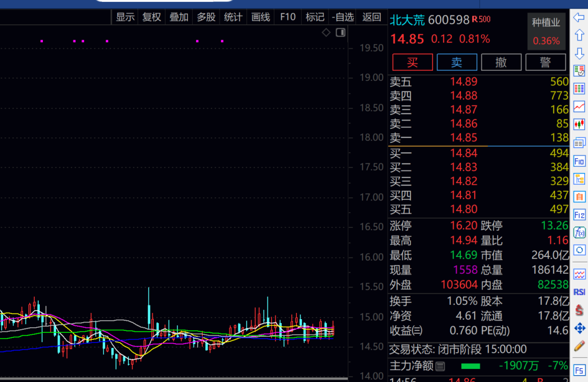
Task: Open the 叠加 menu
Action: coord(179,17)
